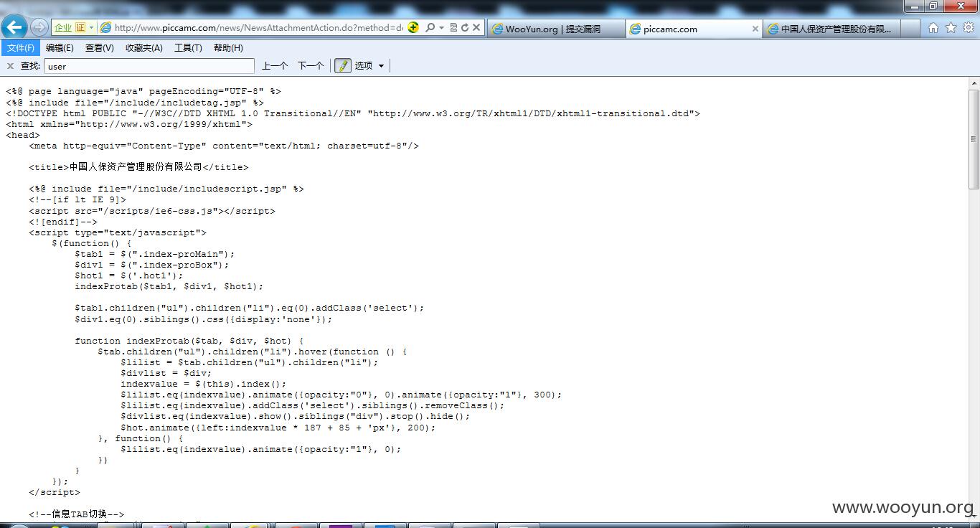980x528 pixels.
Task: Click the '$hot.animate({left:indexvalue' line
Action: click(278, 428)
